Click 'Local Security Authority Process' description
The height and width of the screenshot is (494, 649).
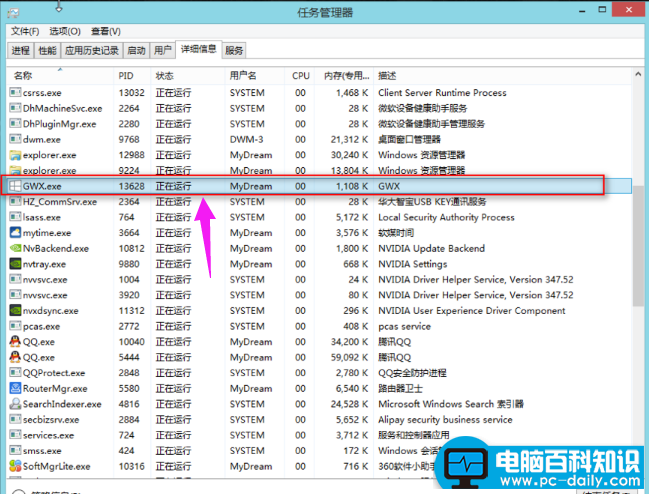pos(446,217)
